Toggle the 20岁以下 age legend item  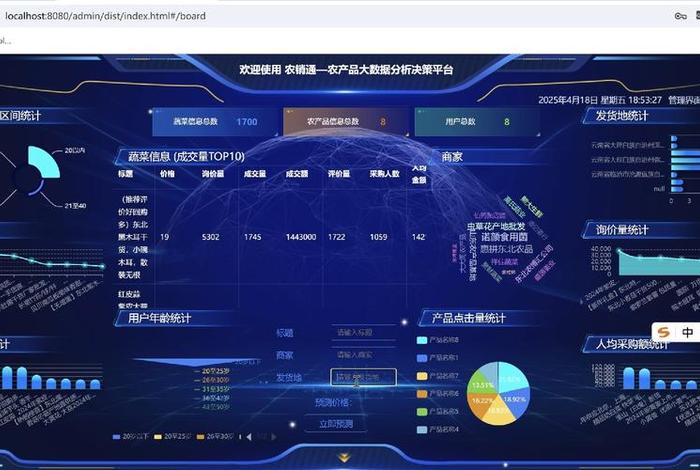130,437
